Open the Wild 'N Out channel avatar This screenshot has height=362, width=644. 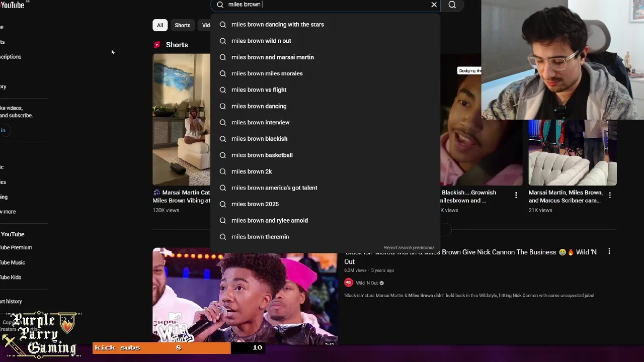coord(349,283)
